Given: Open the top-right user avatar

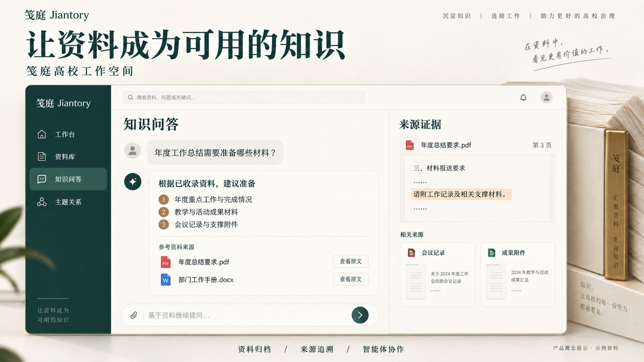Looking at the screenshot, I should pos(546,97).
